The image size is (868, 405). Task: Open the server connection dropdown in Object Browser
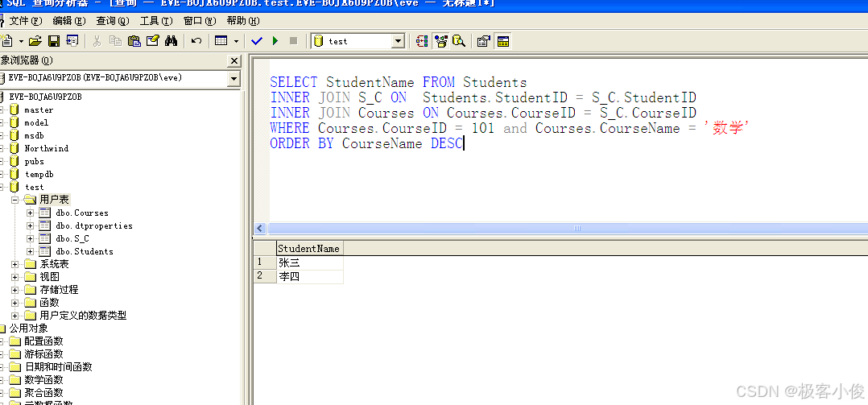coord(234,79)
